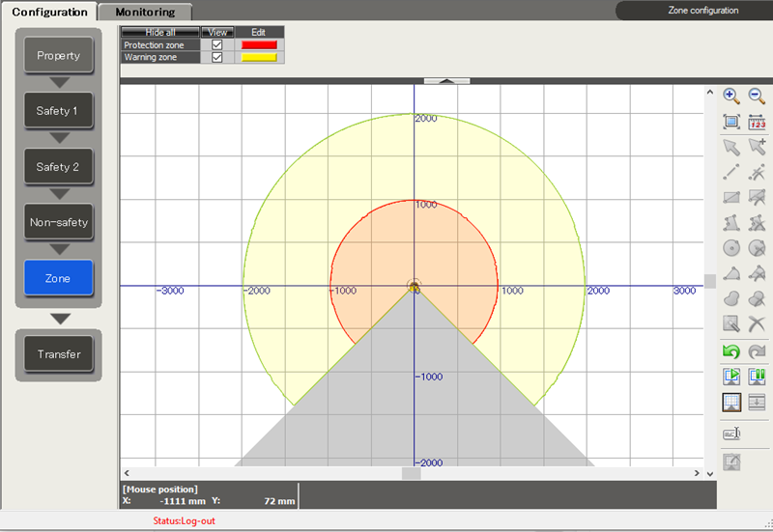The image size is (773, 532).
Task: Undo the last zone edit
Action: pos(731,351)
